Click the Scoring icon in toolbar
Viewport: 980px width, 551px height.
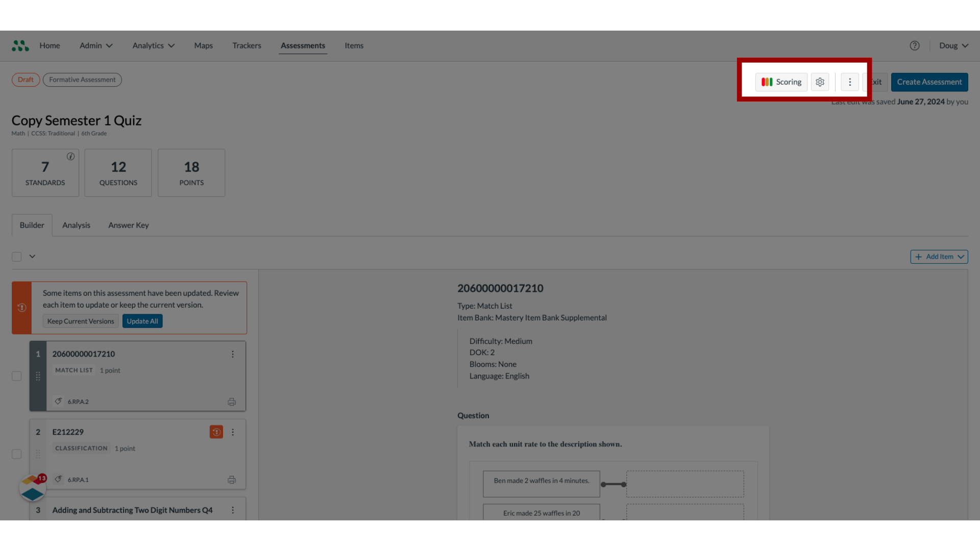(781, 82)
